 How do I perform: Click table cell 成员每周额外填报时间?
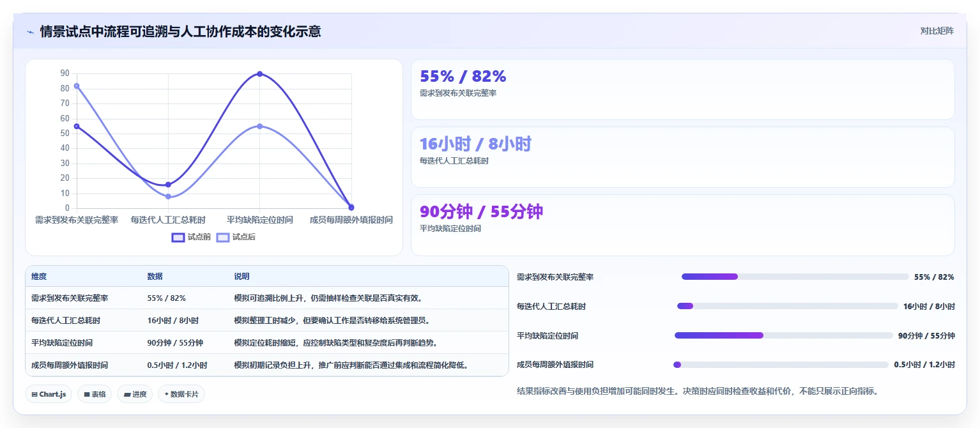tap(70, 365)
